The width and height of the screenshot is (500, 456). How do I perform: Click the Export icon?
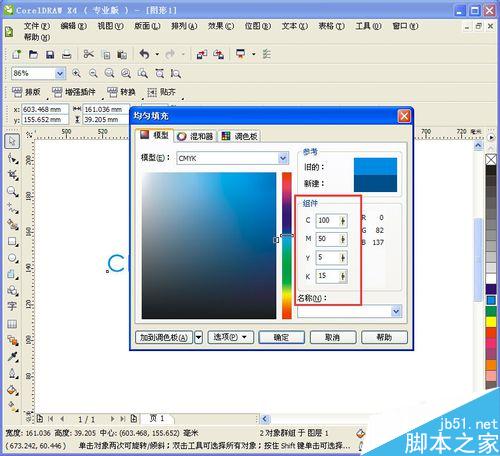click(218, 54)
